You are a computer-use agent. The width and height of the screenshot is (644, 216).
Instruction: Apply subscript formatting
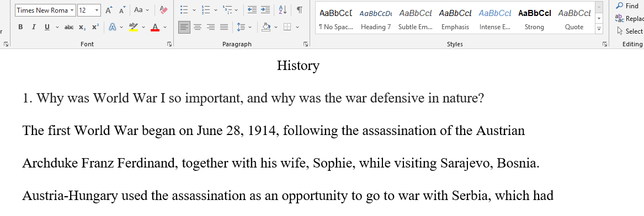tap(82, 27)
